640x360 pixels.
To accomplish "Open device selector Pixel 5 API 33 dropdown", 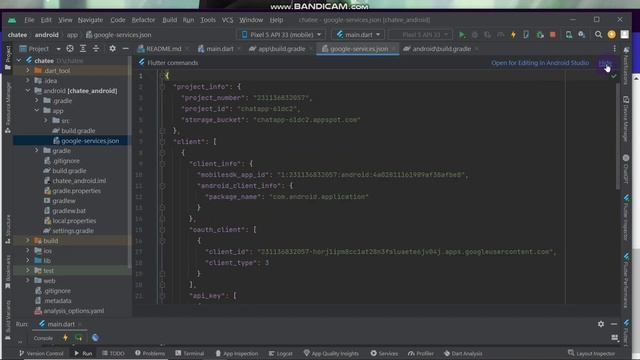I will tap(281, 35).
